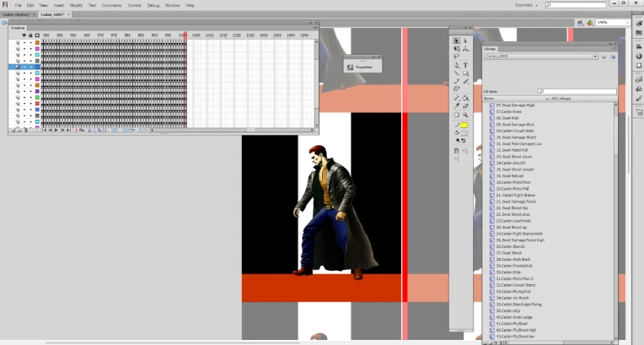644x345 pixels.
Task: Toggle outline on the red-swatch layer
Action: pos(37,104)
